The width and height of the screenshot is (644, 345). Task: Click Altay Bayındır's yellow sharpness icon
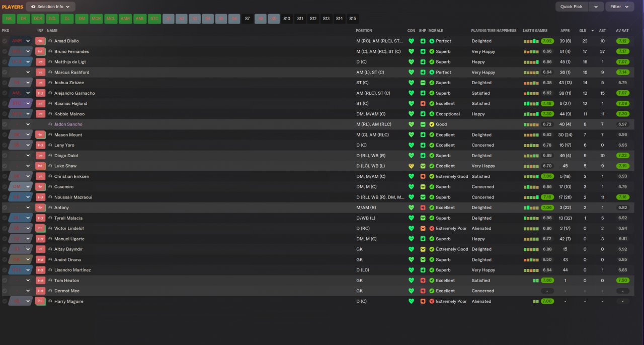[423, 249]
